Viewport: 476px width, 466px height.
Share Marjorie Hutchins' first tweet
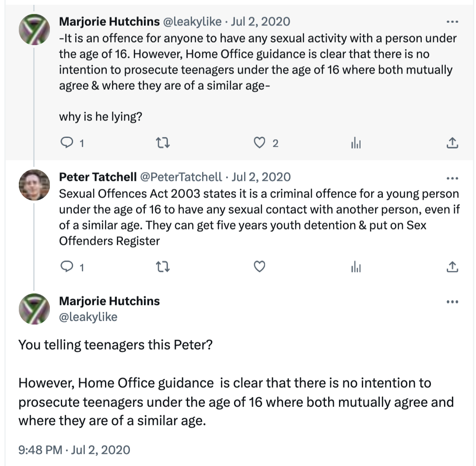(452, 143)
